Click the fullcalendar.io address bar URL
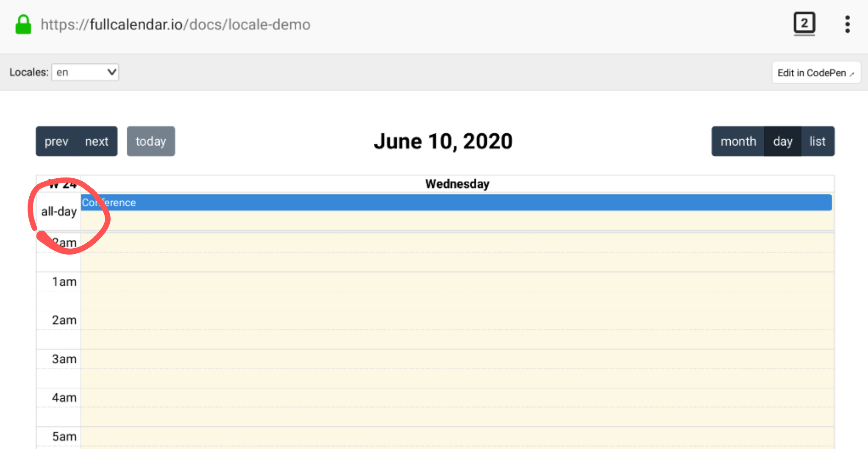The width and height of the screenshot is (868, 449). [175, 25]
